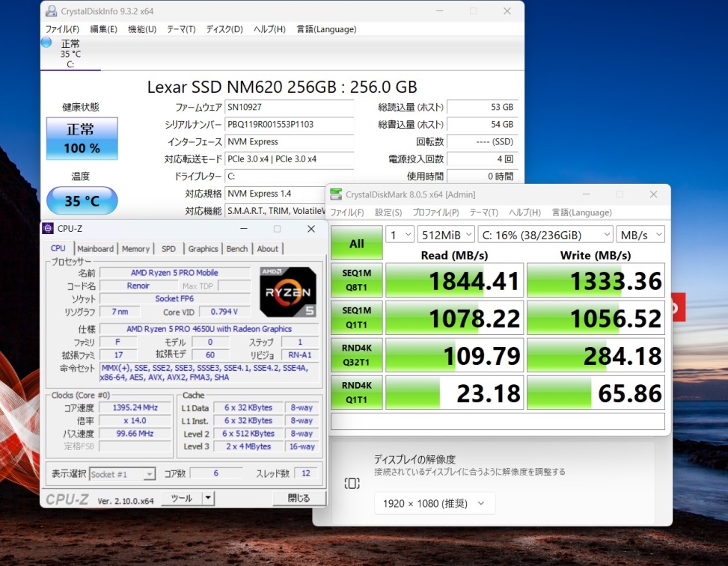This screenshot has height=566, width=728.
Task: Open テーマ(T) menu in CrystalDiskMark
Action: [484, 212]
